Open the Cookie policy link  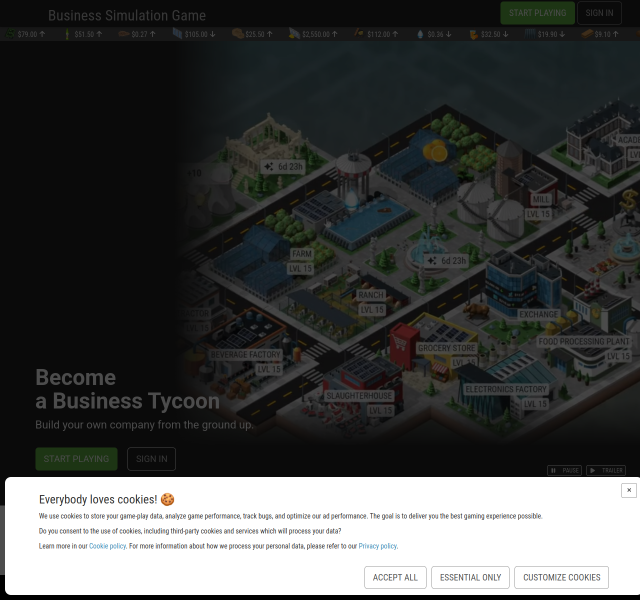pos(107,546)
